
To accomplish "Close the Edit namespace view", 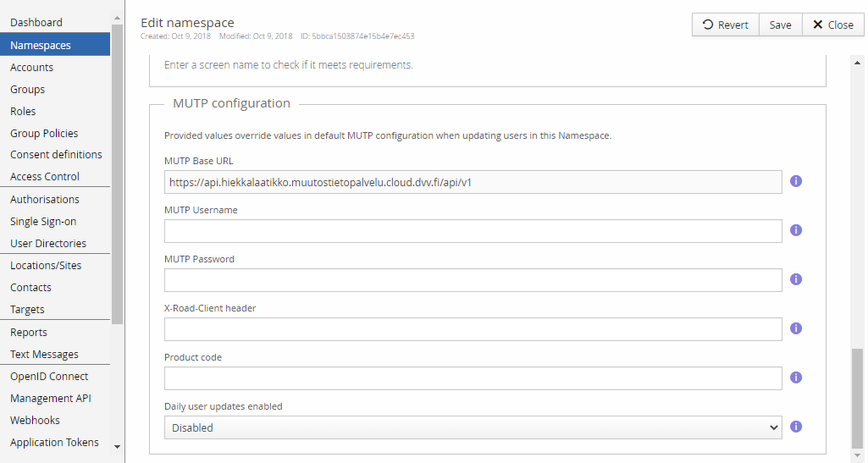I will point(833,25).
